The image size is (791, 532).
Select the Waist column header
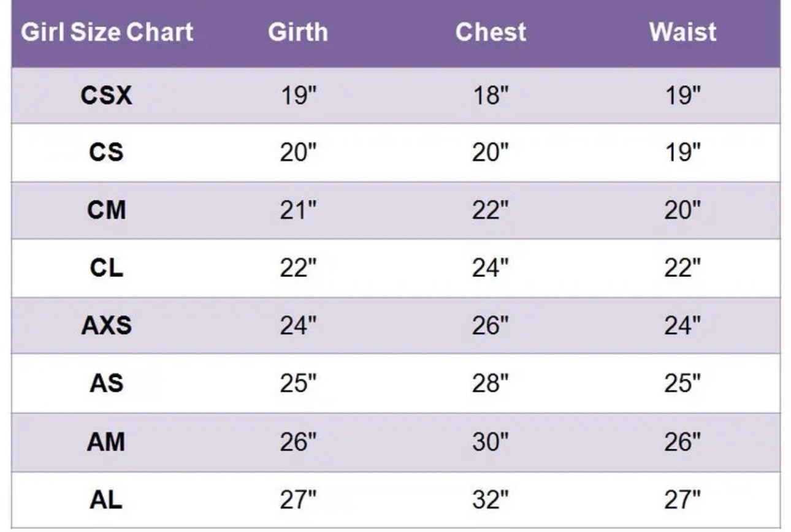[x=682, y=32]
